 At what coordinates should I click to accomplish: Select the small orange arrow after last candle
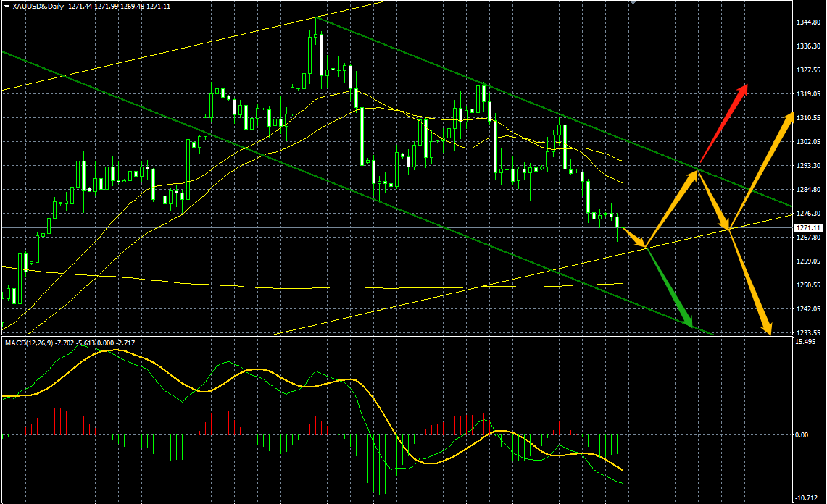634,238
